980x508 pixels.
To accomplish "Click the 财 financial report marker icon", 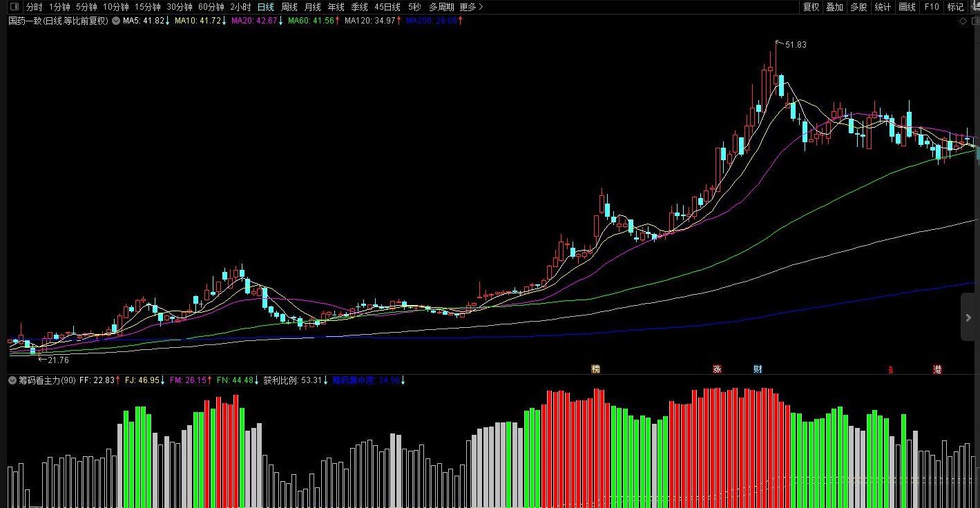I will click(x=758, y=369).
